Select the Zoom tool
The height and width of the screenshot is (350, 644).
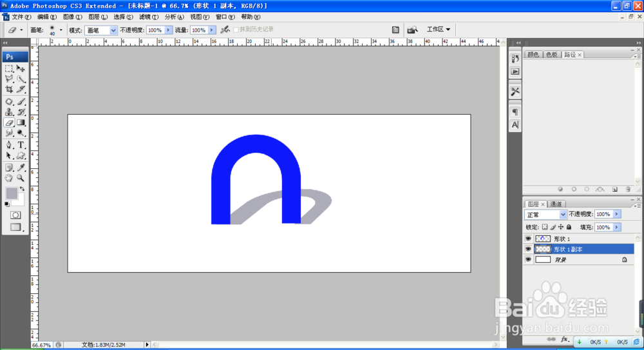pyautogui.click(x=21, y=178)
